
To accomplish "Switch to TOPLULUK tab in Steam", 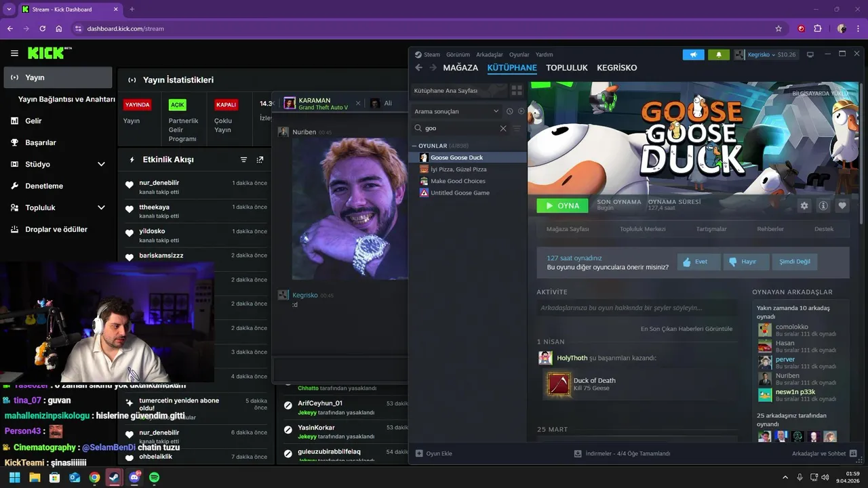I will click(x=567, y=68).
